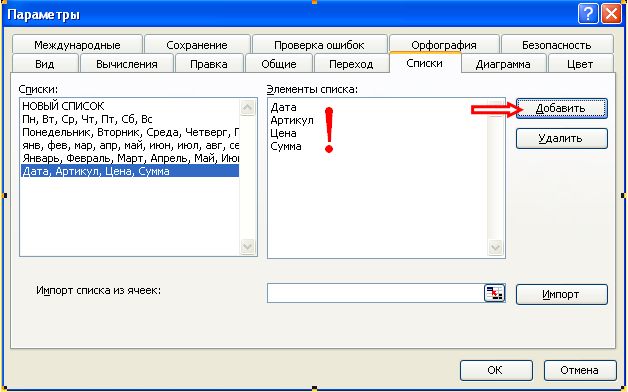Confirm with the OK button
Screen dimensions: 628x392
pos(496,370)
